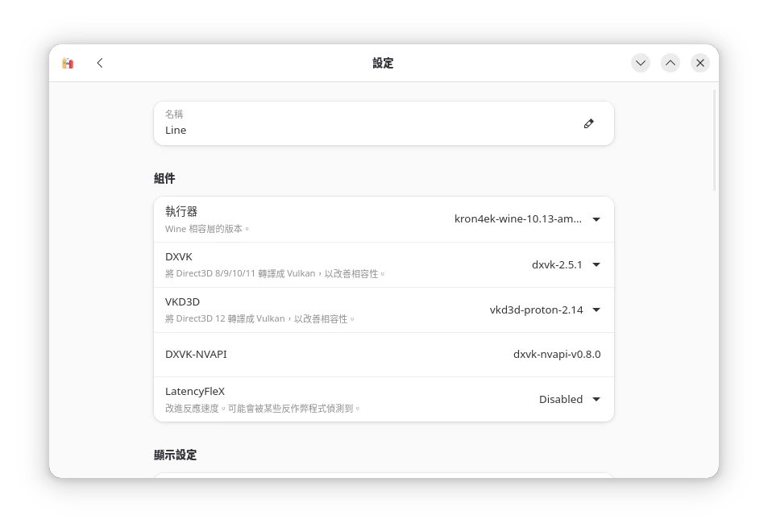Viewport: 768px width, 532px height.
Task: Open the 執行器 runner version dropdown
Action: [x=527, y=219]
